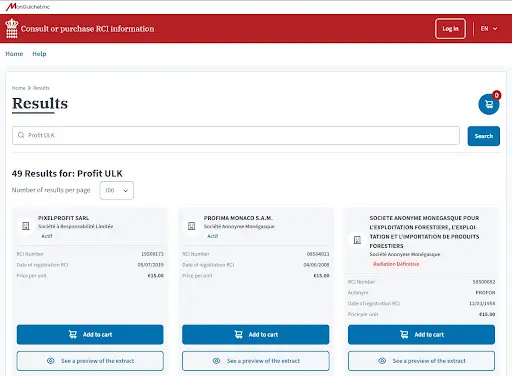
Task: Click the Radiation Définitive status label
Action: coord(396,264)
